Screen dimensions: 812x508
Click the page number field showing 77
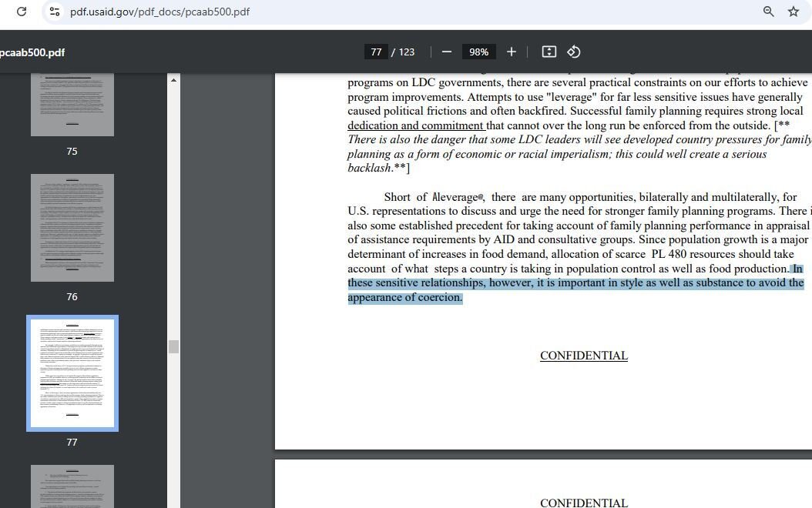[376, 52]
